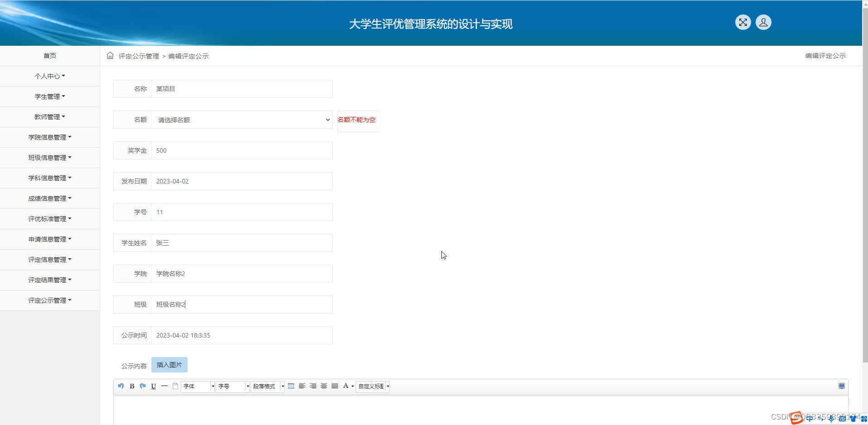Open Sogou toolbox grid icon
868x425 pixels.
coord(864,419)
